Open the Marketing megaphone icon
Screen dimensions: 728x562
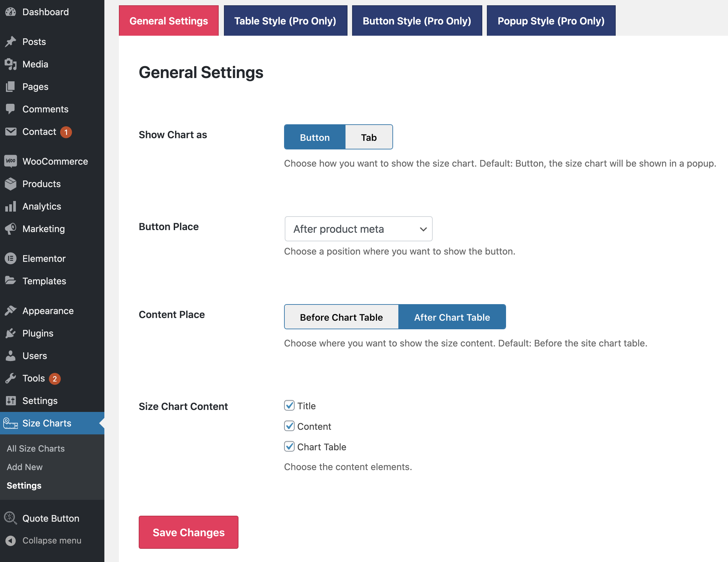click(11, 229)
